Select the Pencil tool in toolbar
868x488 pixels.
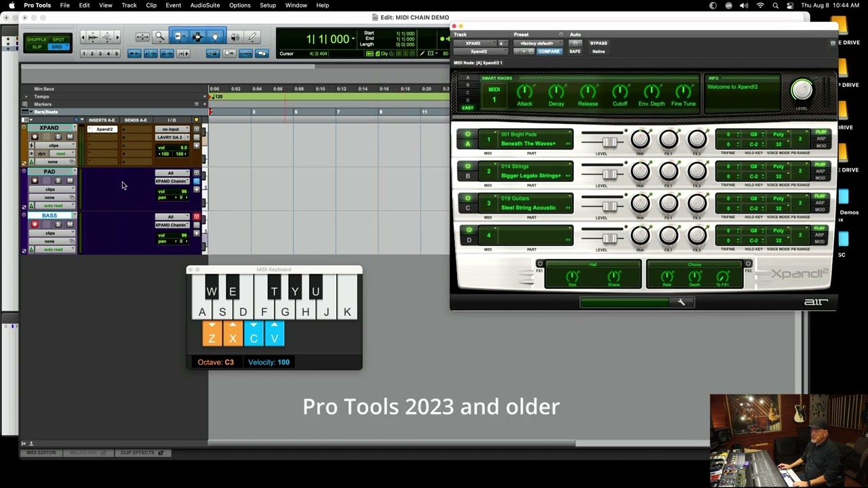(x=252, y=37)
